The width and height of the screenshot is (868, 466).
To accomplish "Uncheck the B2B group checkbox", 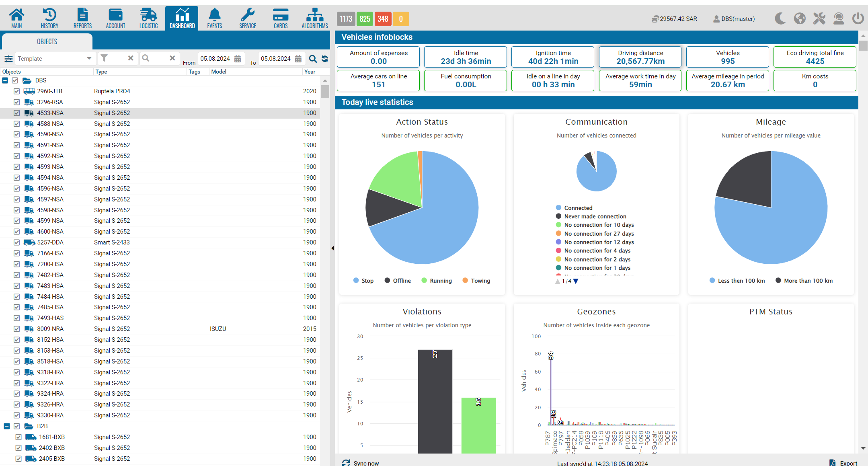I will (x=16, y=426).
